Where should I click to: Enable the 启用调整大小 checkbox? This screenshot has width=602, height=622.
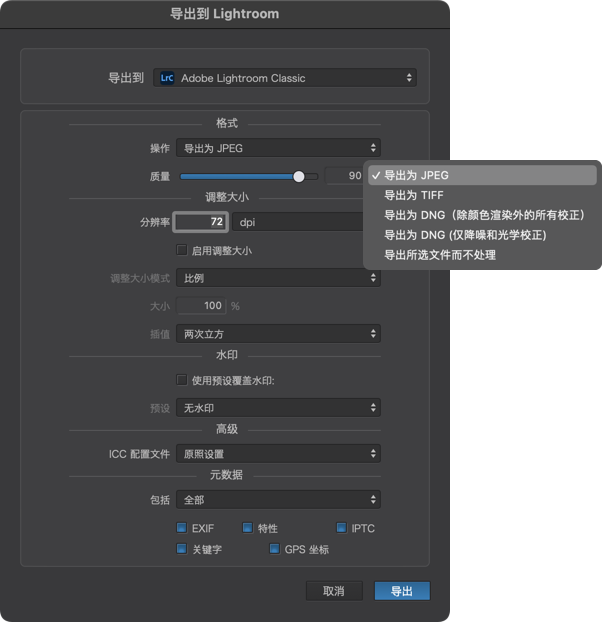[182, 250]
